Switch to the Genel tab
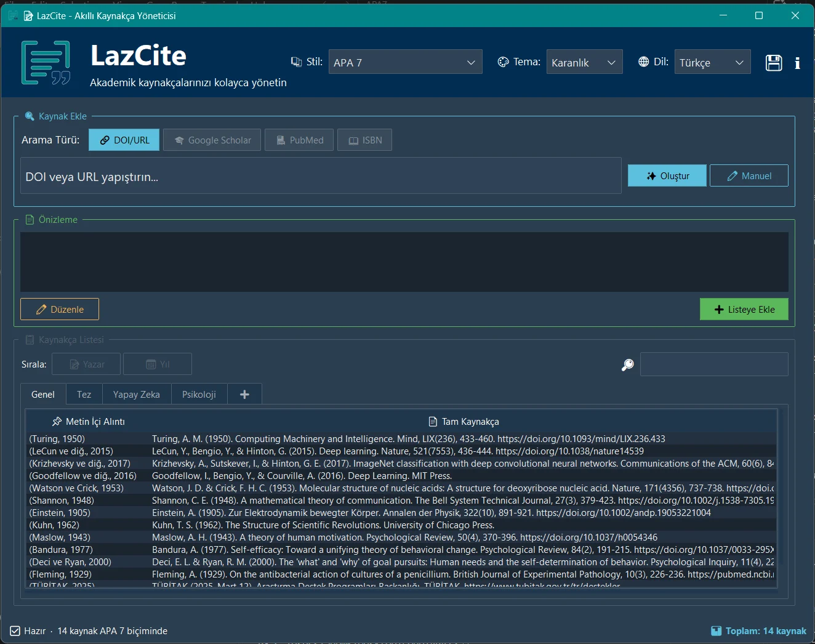The width and height of the screenshot is (815, 644). [43, 394]
